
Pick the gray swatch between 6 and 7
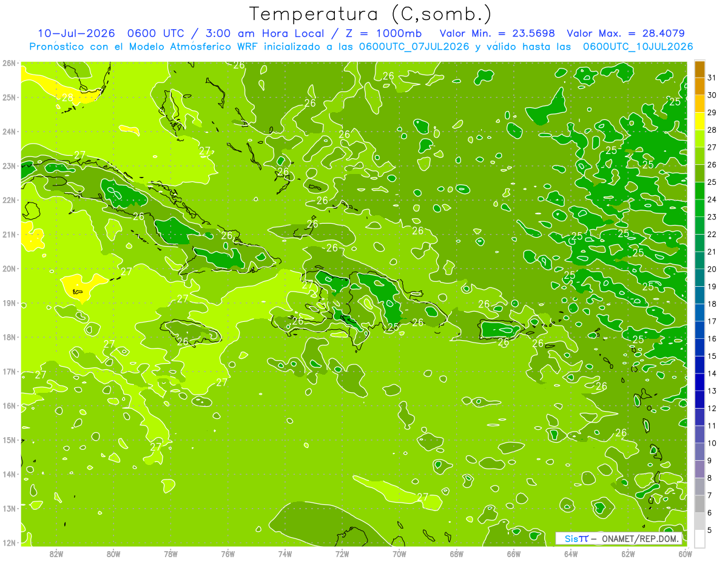pyautogui.click(x=699, y=504)
